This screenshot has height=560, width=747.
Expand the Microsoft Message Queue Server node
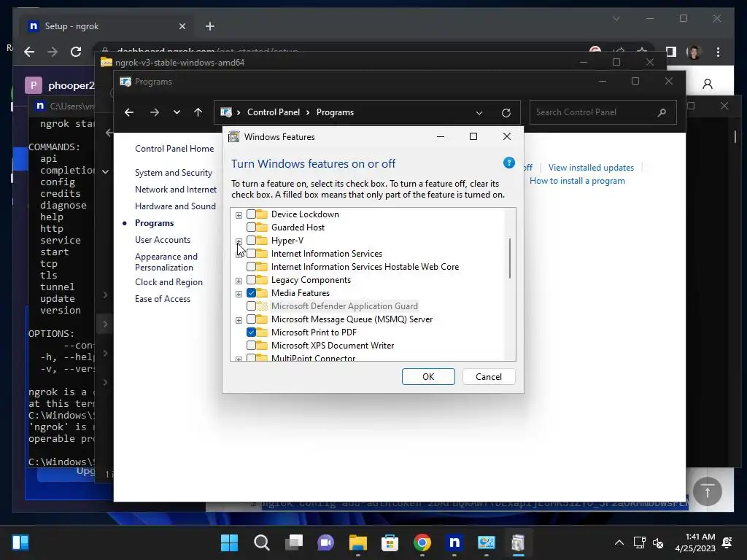(239, 320)
